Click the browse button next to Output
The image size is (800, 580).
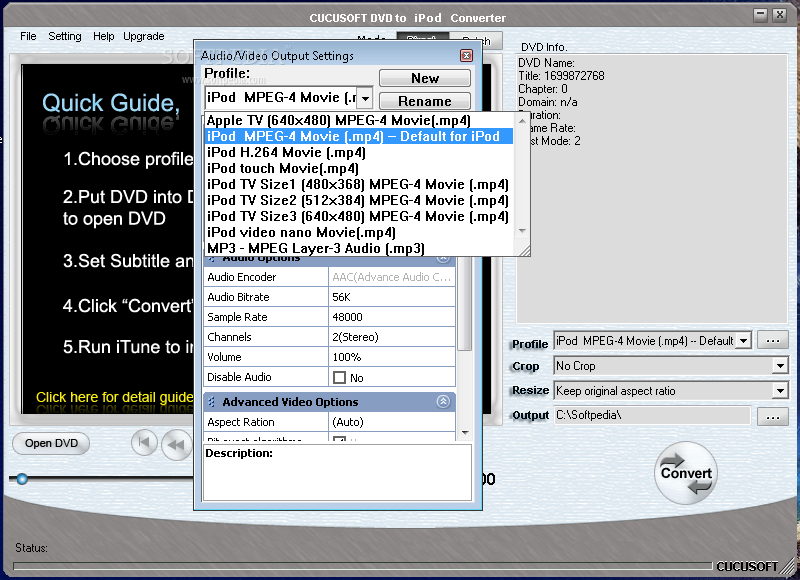pos(773,417)
